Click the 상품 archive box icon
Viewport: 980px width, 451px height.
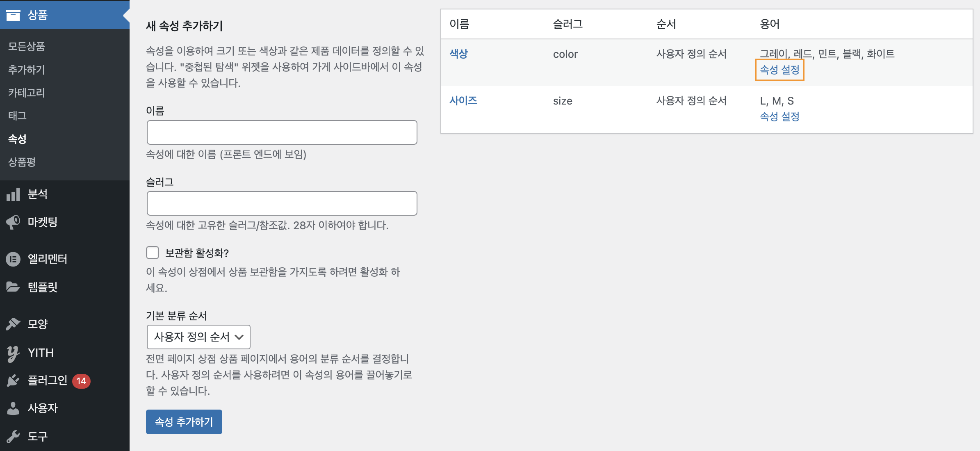(x=13, y=15)
